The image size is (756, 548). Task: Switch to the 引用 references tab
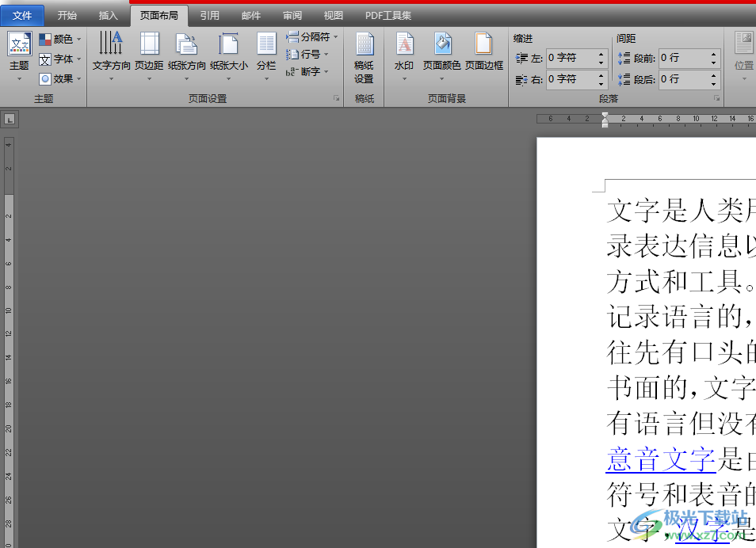pyautogui.click(x=210, y=16)
